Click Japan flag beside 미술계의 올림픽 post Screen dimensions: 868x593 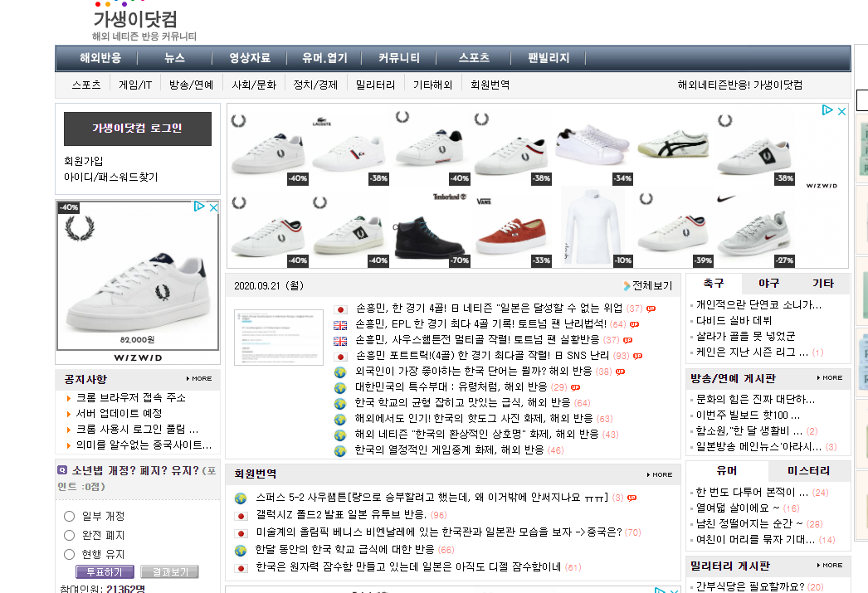coord(241,534)
